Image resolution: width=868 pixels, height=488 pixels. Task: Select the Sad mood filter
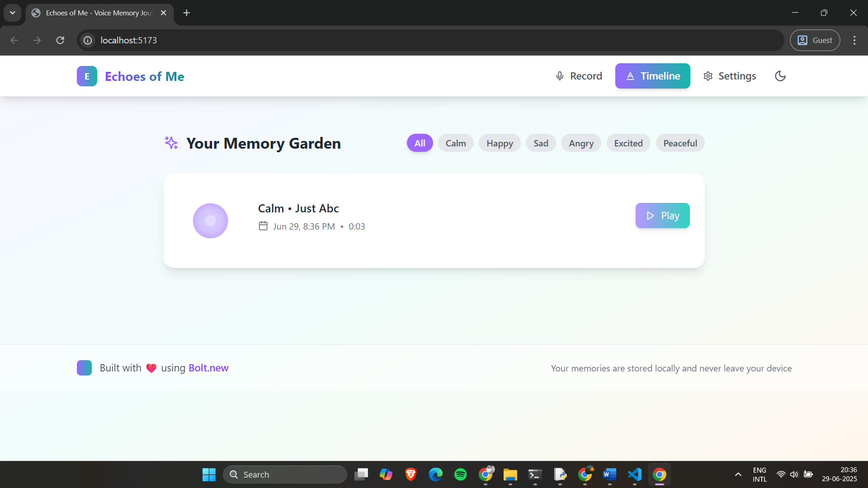click(541, 143)
